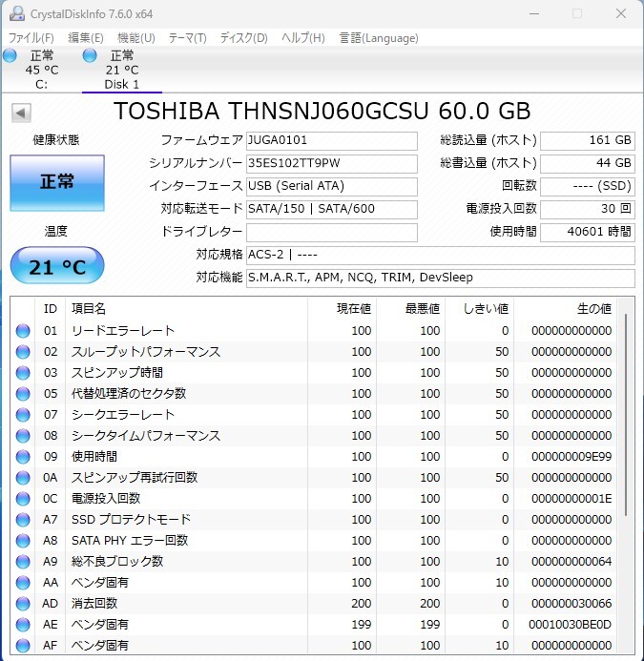Screen dimensions: 644x661
Task: Click the empty drive letter field
Action: click(331, 233)
